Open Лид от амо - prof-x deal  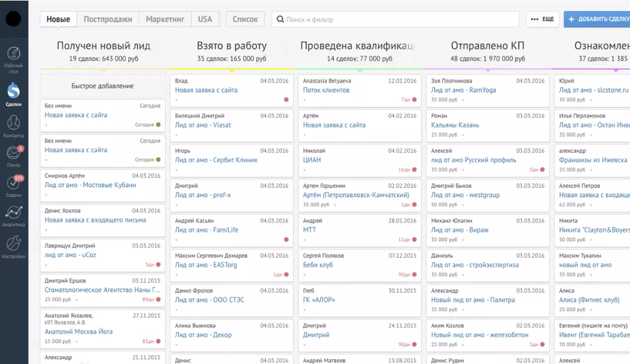pyautogui.click(x=203, y=195)
